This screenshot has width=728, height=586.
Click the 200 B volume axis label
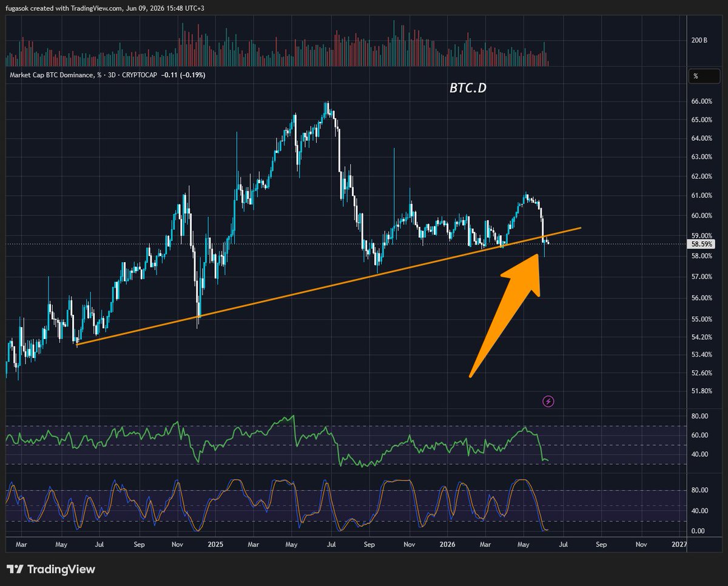pyautogui.click(x=699, y=41)
